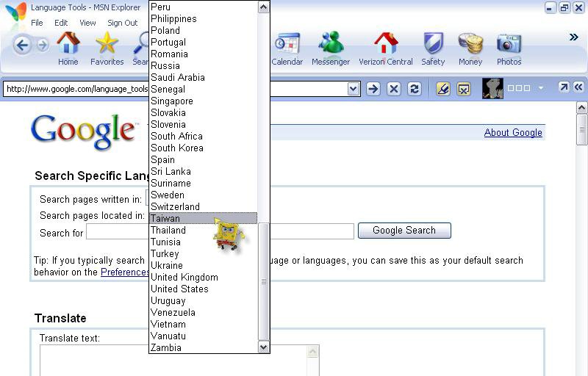This screenshot has width=588, height=376.
Task: Choose South Africa from the list
Action: pos(203,136)
